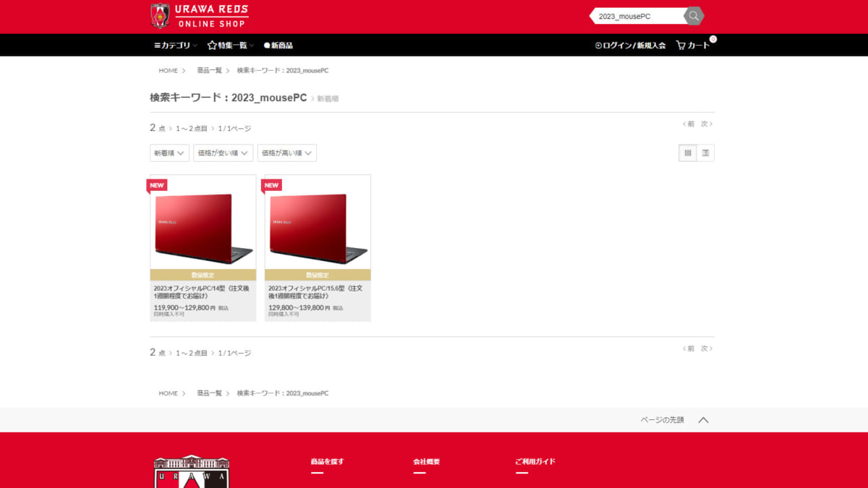Click the Urawa Reds Online Shop logo

point(200,16)
